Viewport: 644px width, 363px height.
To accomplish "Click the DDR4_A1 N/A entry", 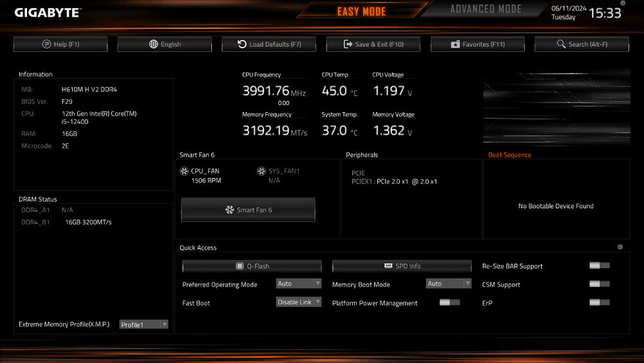I will (47, 210).
